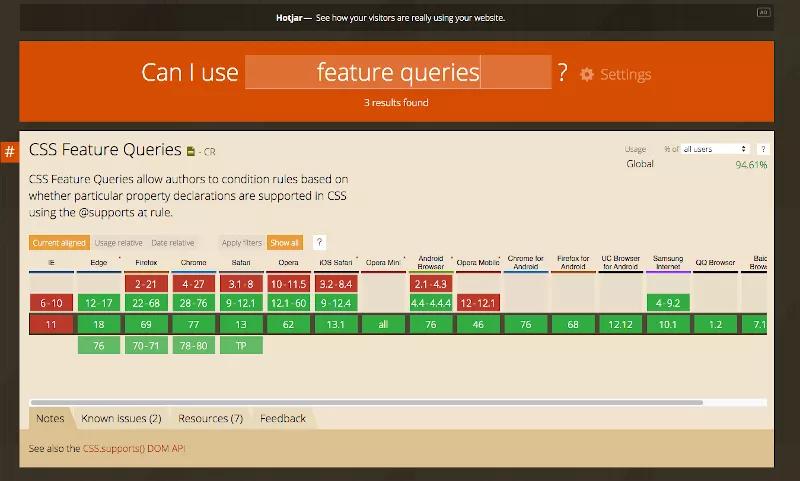Click the feature queries search field
This screenshot has height=481, width=800.
click(398, 72)
